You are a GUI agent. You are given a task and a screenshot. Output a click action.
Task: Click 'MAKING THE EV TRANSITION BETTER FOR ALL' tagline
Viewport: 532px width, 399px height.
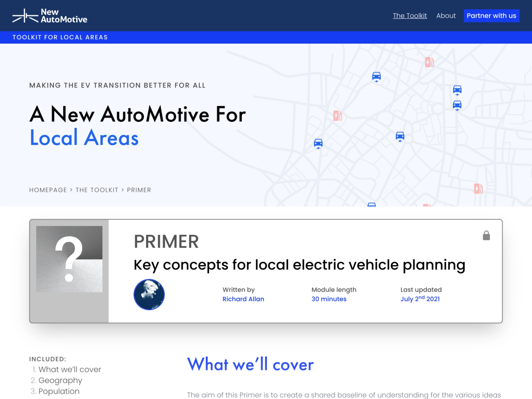(x=117, y=85)
